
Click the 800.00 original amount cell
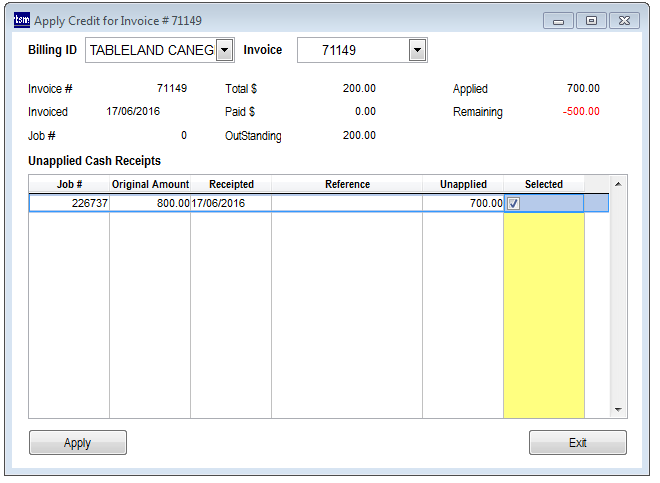150,203
